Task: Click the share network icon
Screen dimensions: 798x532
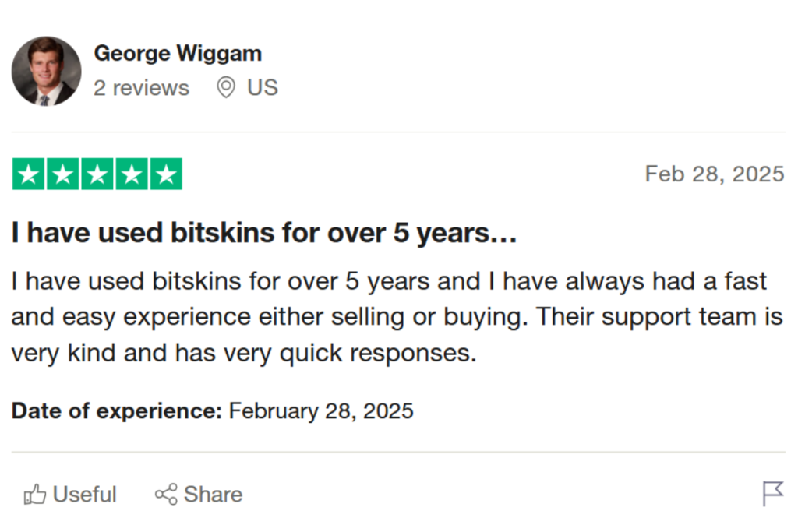Action: 166,494
